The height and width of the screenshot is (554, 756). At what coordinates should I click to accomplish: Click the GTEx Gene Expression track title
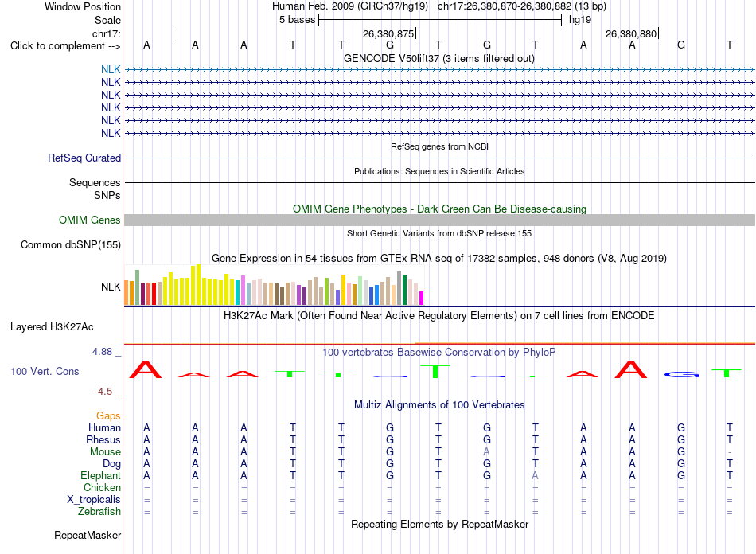pyautogui.click(x=439, y=259)
